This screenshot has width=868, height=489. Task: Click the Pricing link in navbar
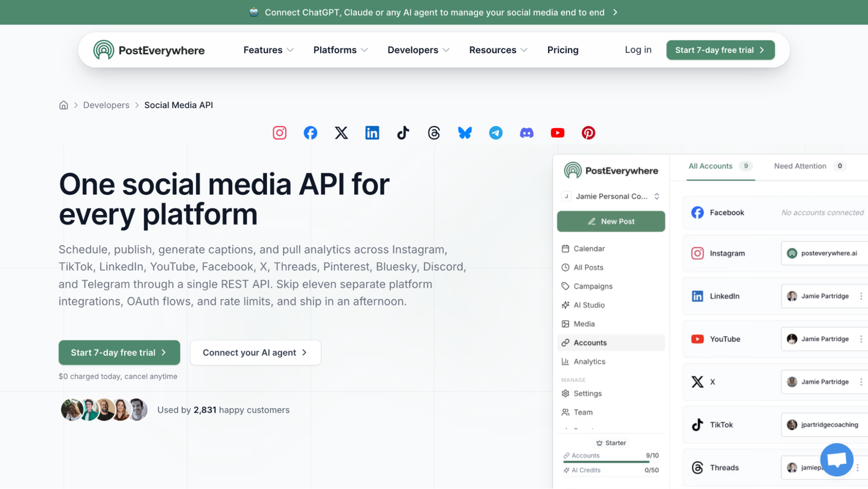(x=563, y=50)
